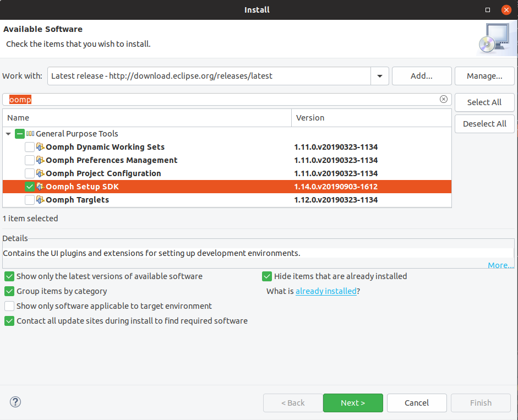Click the Select All button

click(x=484, y=102)
